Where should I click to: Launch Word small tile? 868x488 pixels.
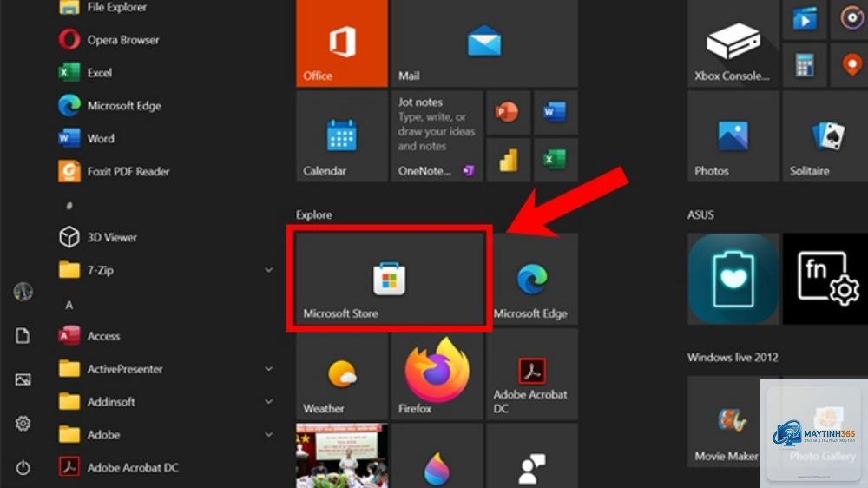click(x=556, y=112)
